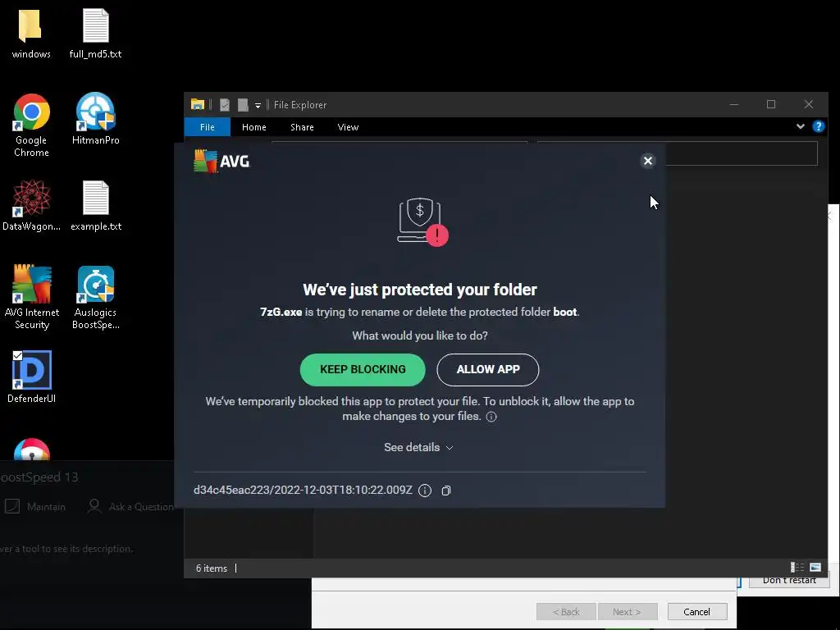Image resolution: width=840 pixels, height=630 pixels.
Task: Click KEEP BLOCKING button
Action: coord(363,370)
